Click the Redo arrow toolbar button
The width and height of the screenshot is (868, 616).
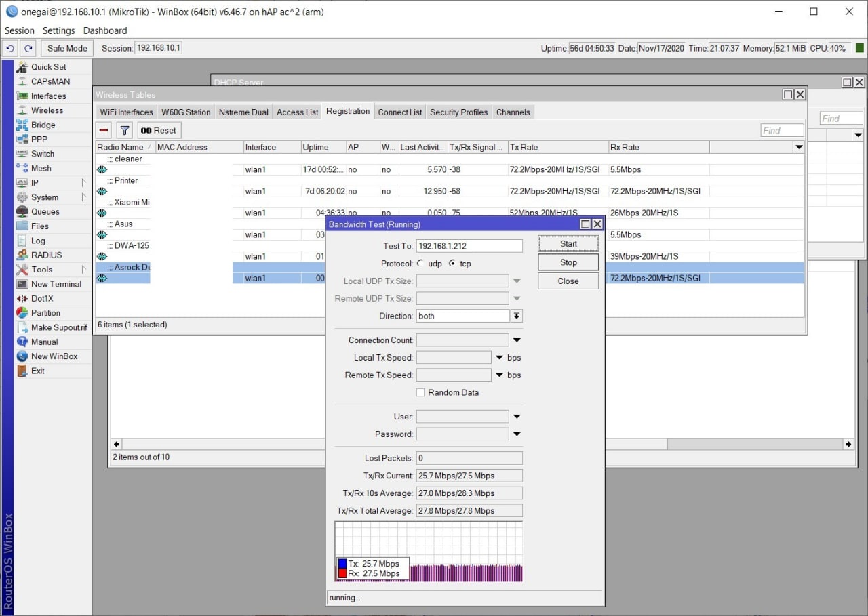pos(28,48)
